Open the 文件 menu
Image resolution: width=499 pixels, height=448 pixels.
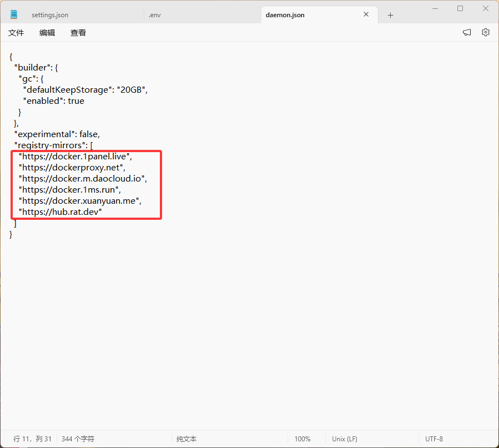[16, 32]
